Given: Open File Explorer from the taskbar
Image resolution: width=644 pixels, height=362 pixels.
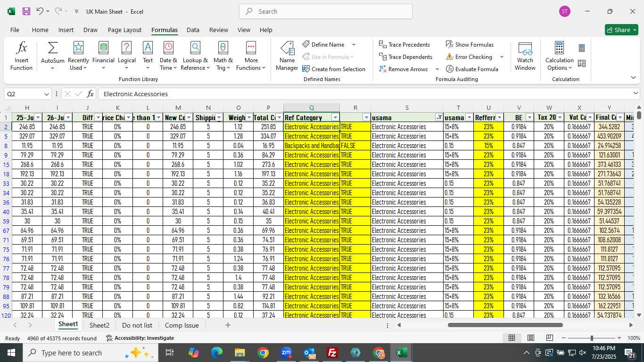Looking at the screenshot, I should (x=240, y=353).
